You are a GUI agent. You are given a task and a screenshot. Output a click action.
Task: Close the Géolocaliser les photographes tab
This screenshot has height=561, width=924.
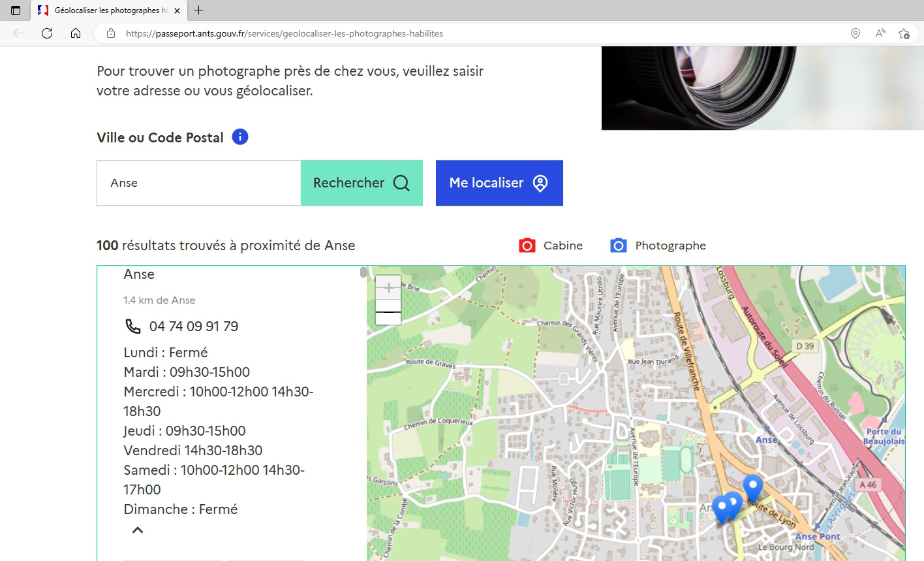click(177, 10)
